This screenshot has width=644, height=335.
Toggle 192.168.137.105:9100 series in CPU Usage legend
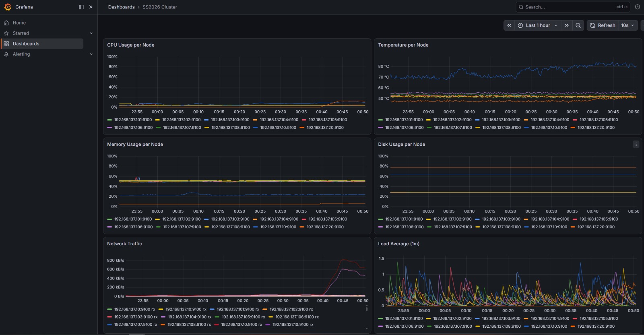tap(328, 120)
